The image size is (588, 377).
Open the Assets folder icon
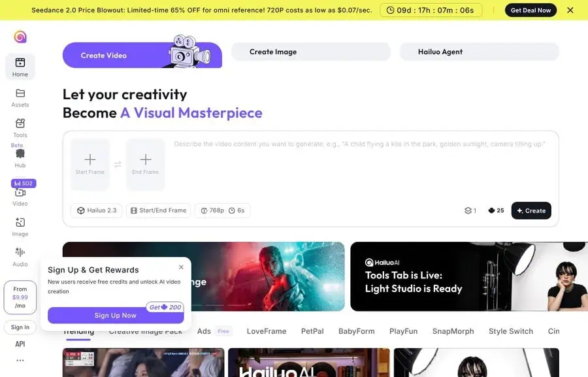[20, 93]
